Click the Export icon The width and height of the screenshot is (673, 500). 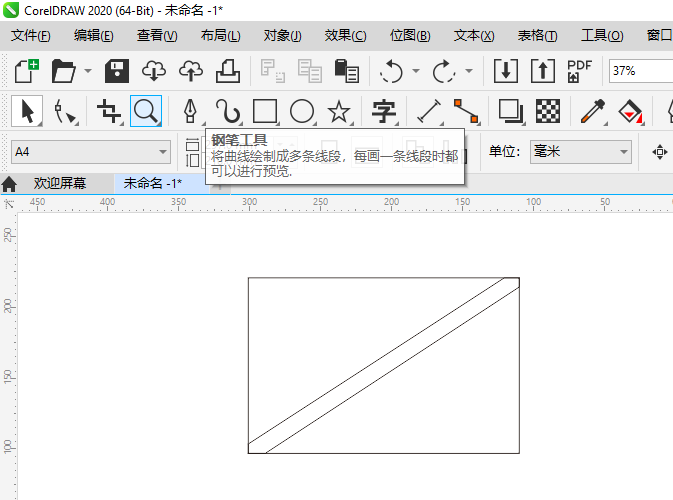pyautogui.click(x=543, y=71)
